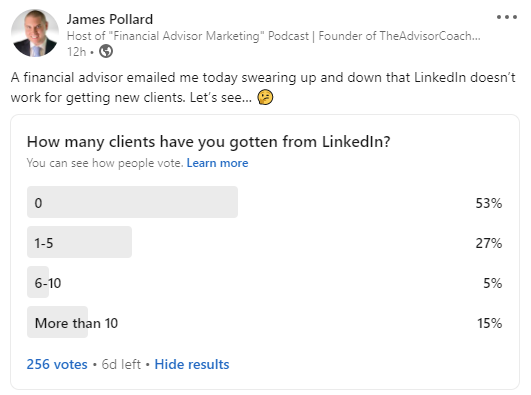Click the 53% result percentage

tap(489, 203)
